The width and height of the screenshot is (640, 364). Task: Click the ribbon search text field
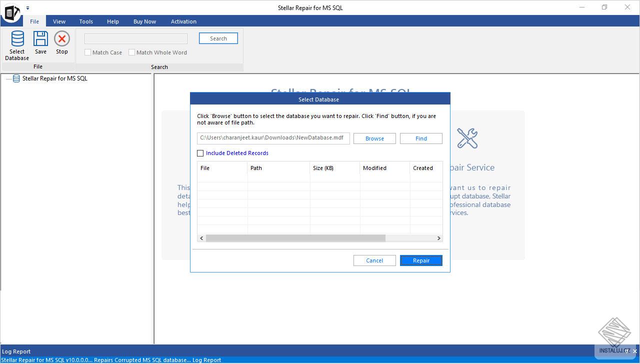click(136, 38)
